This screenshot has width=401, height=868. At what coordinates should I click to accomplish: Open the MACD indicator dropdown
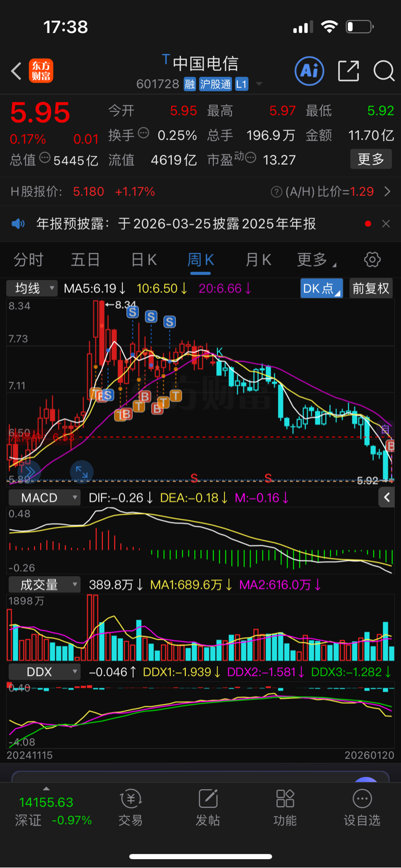coord(44,497)
